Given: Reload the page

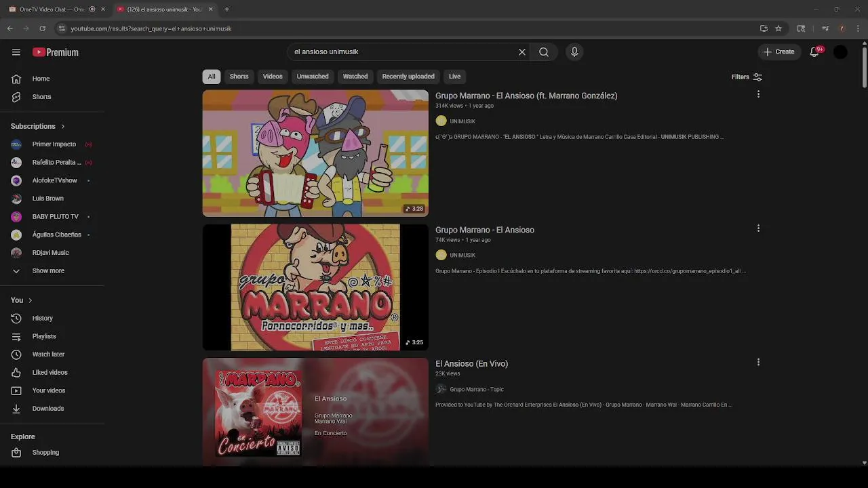Looking at the screenshot, I should click(x=42, y=28).
